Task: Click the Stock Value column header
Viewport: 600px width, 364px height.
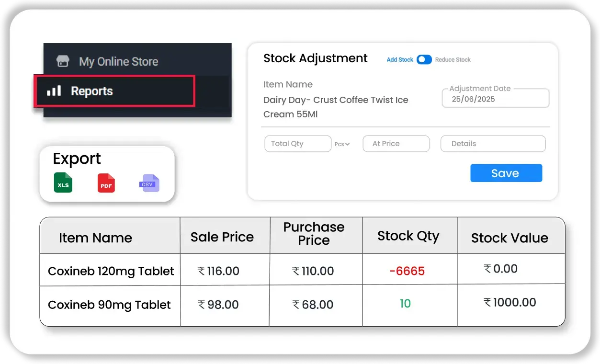Action: (510, 238)
